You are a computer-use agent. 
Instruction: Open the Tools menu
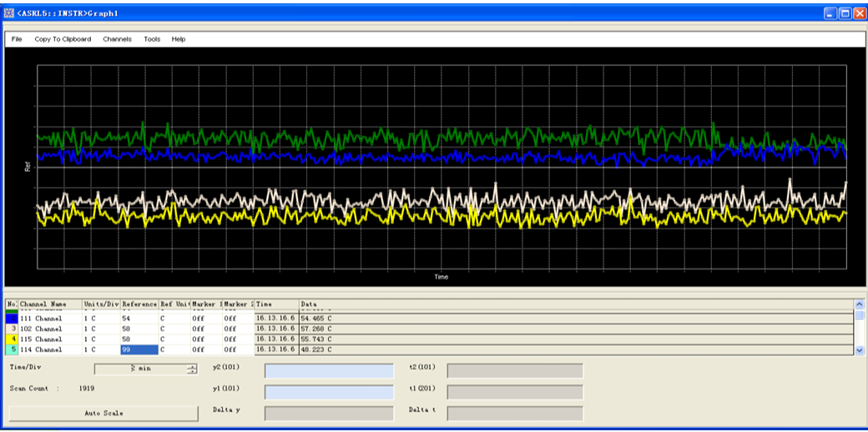tap(152, 39)
